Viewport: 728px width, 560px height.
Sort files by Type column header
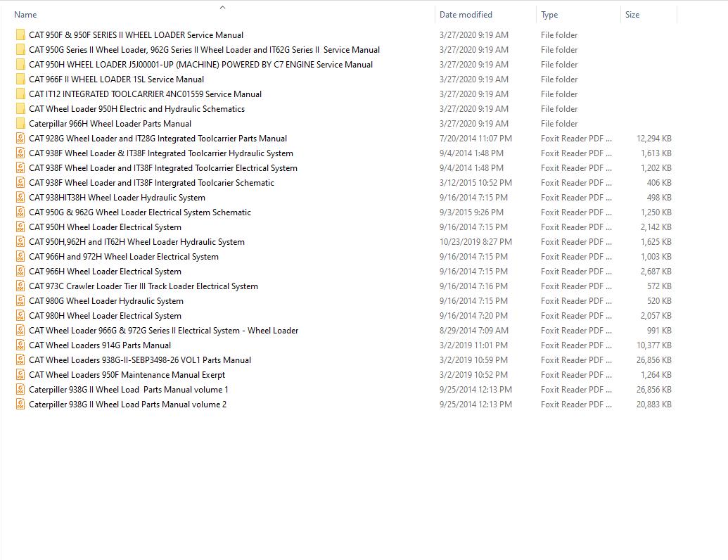[x=549, y=15]
